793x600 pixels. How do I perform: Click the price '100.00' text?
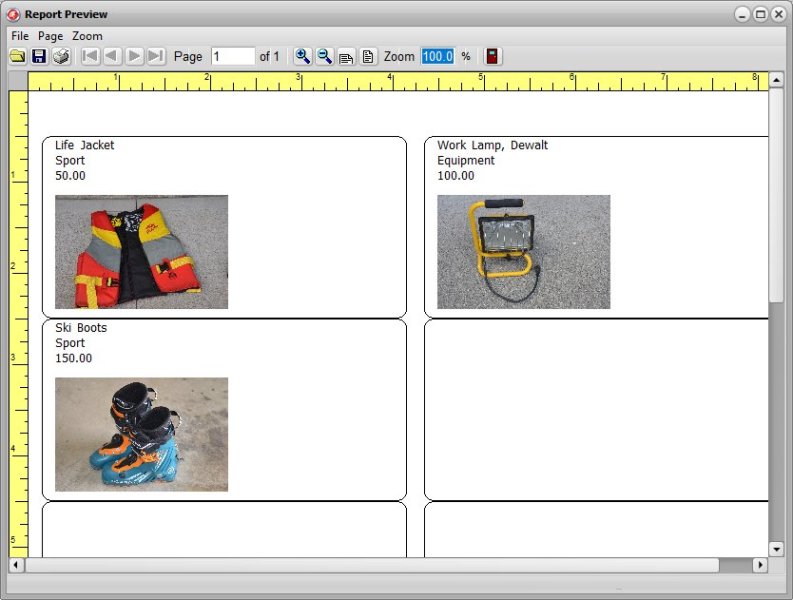click(x=456, y=176)
